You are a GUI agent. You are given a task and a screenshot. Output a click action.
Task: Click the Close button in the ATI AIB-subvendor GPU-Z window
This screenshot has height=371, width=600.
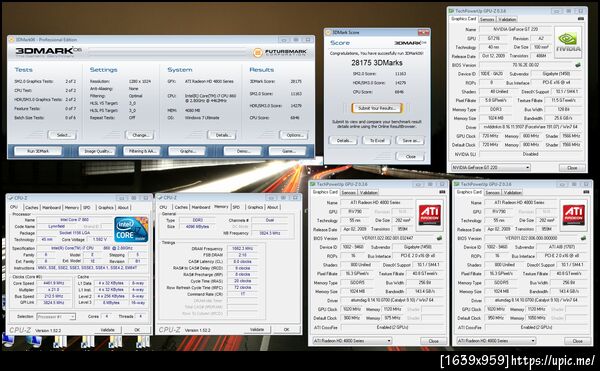(x=577, y=341)
